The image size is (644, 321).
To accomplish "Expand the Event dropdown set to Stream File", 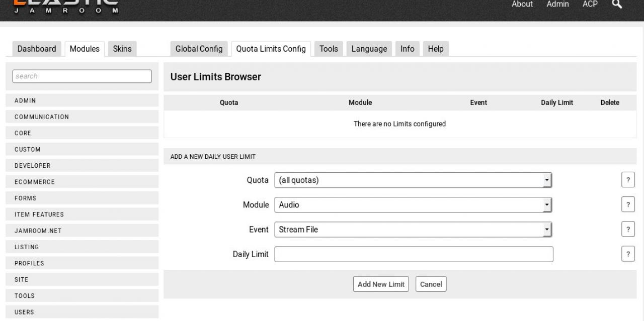I will 413,229.
